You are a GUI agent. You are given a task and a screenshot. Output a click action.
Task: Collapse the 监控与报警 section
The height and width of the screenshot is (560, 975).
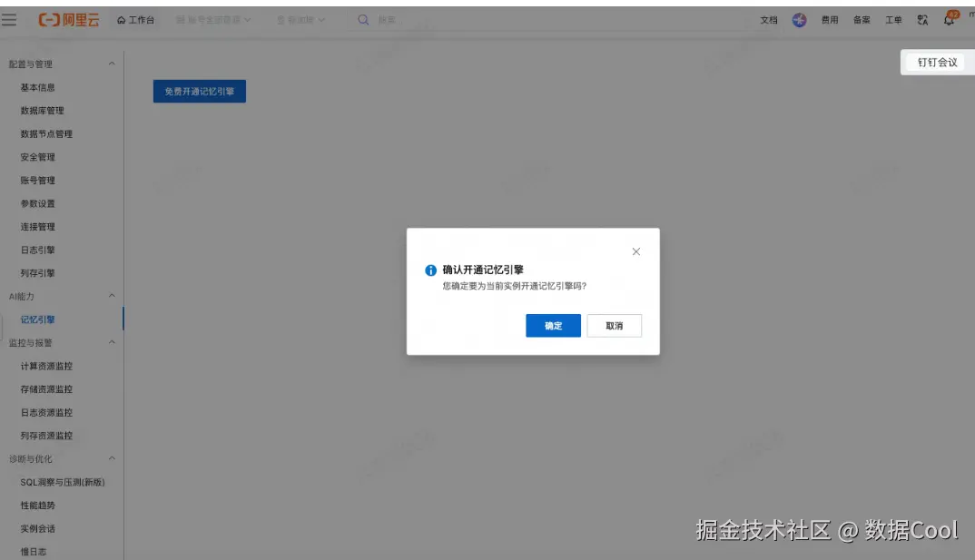point(111,342)
